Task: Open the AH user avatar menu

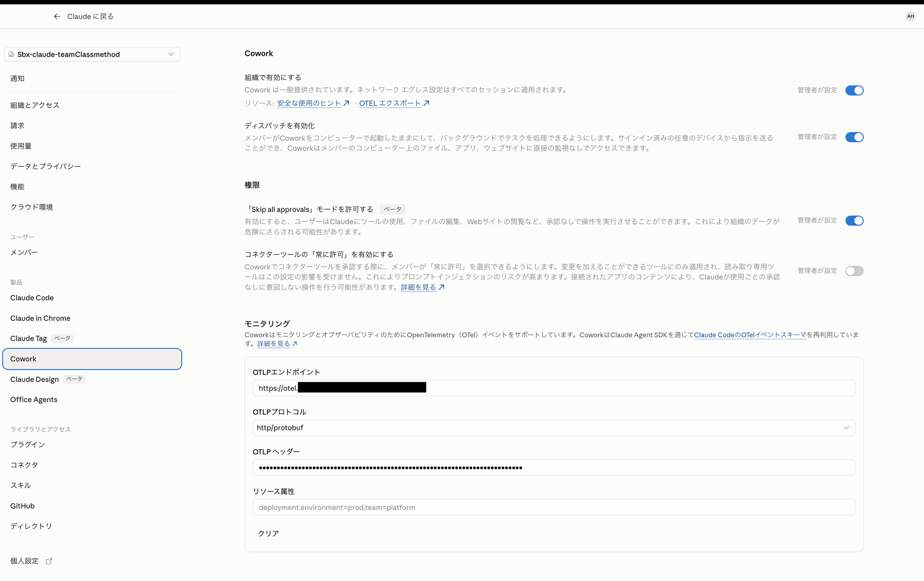Action: pos(910,16)
